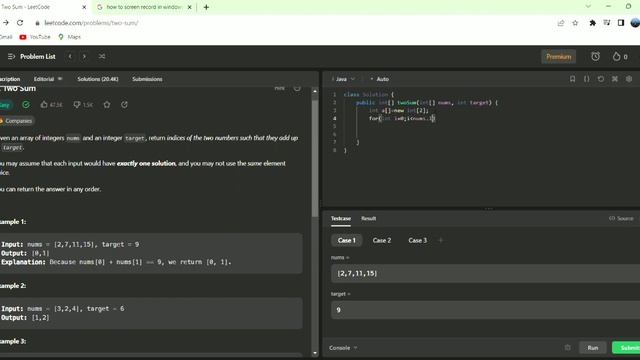Click the streak flame icon
The height and width of the screenshot is (360, 640).
click(616, 57)
